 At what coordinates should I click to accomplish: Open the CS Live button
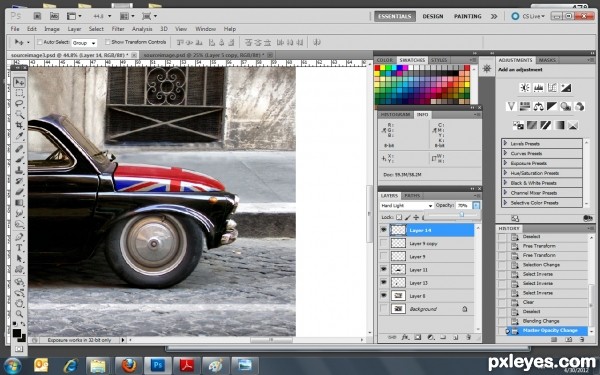click(528, 16)
